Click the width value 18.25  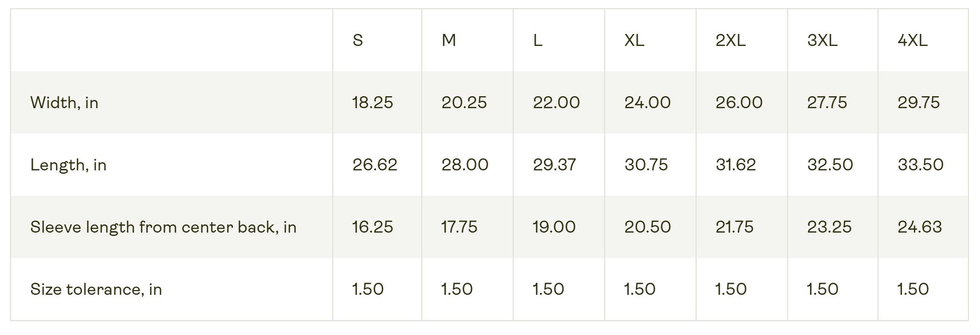372,103
